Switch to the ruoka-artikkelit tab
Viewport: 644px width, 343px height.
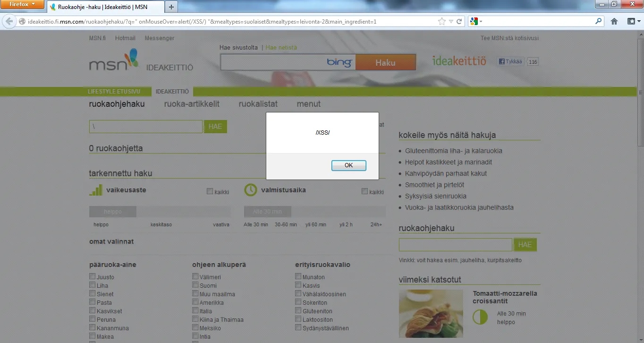point(192,104)
